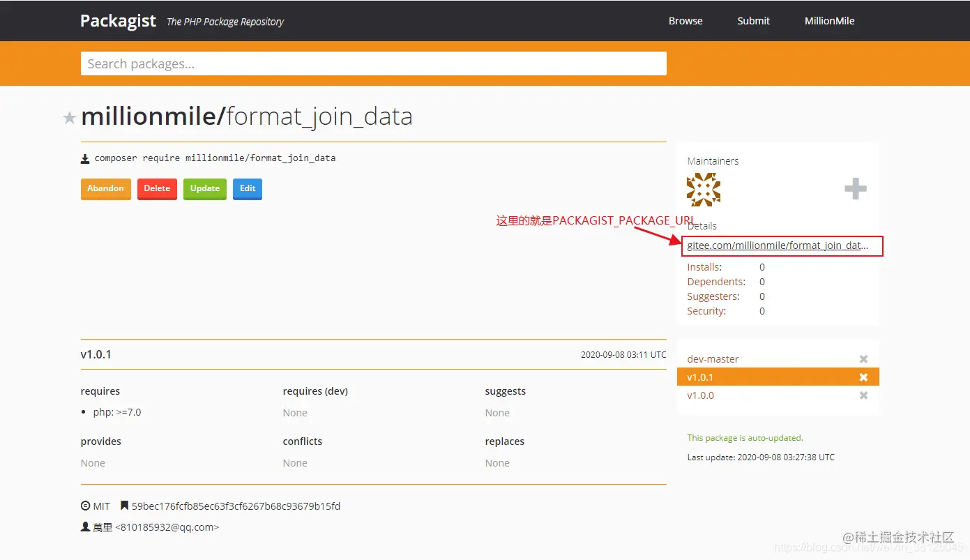Image resolution: width=970 pixels, height=560 pixels.
Task: Delete the dev-master version
Action: (x=863, y=359)
